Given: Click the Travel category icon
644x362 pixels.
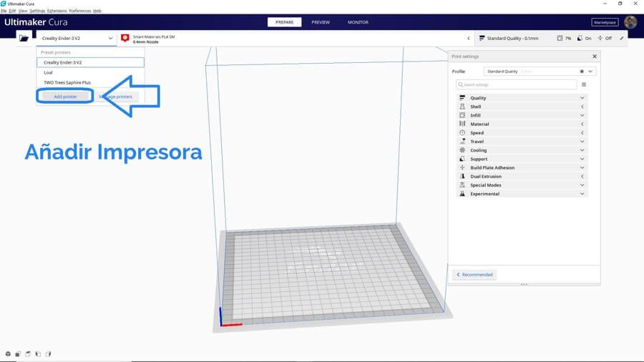Looking at the screenshot, I should [462, 141].
